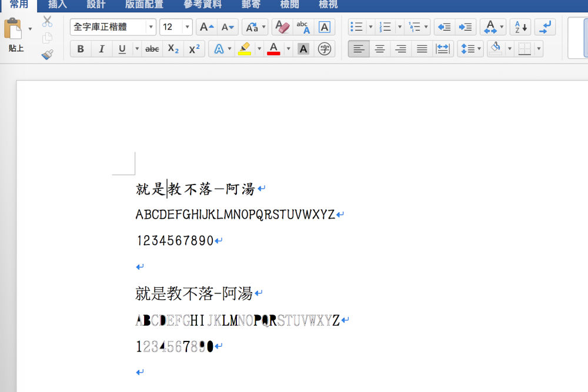Select align left
This screenshot has height=392, width=588.
(x=359, y=49)
